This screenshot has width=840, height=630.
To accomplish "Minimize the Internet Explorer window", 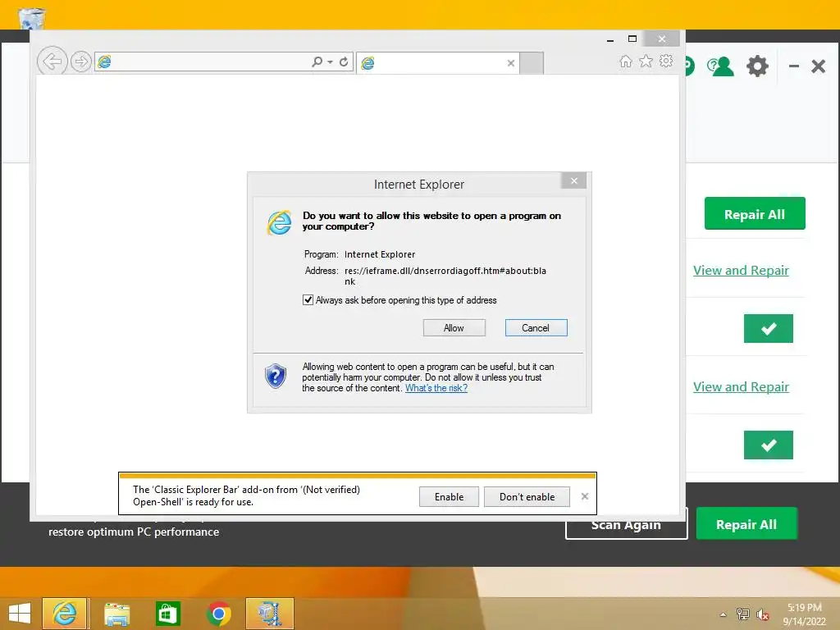I will pyautogui.click(x=609, y=39).
